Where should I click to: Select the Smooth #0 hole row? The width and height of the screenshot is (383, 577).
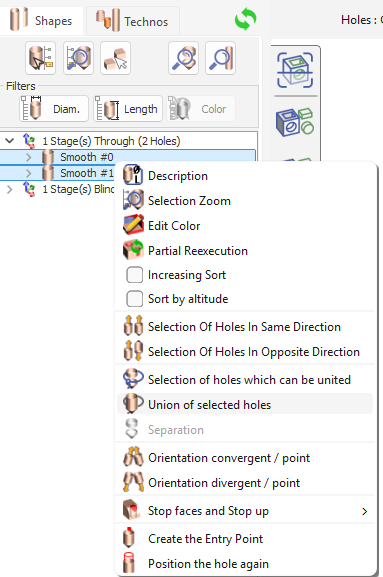pos(127,157)
